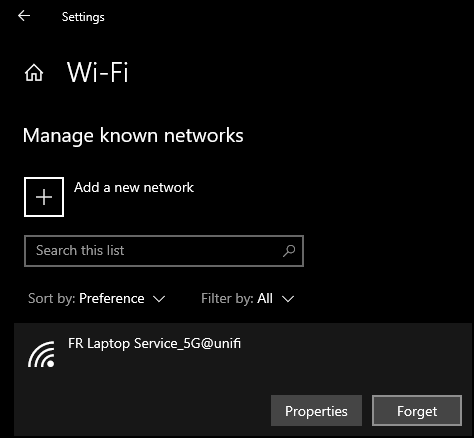
Task: Click the Wi-Fi page heading
Action: tap(98, 72)
